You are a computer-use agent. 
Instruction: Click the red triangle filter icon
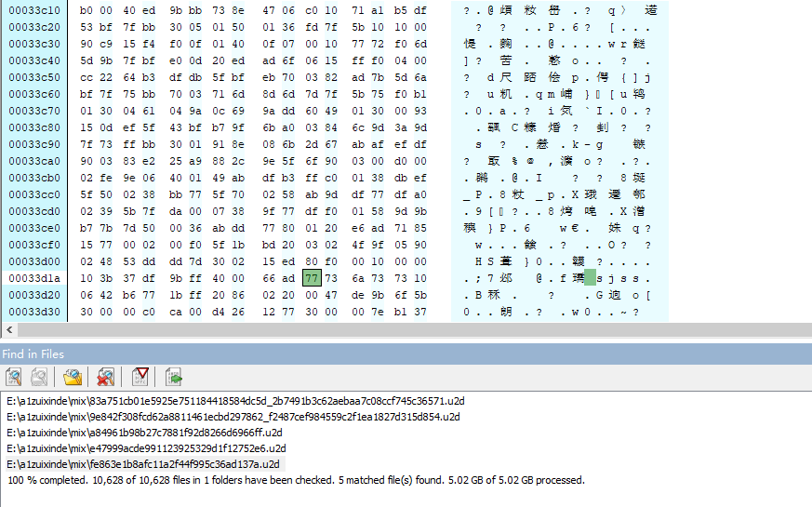[x=140, y=377]
